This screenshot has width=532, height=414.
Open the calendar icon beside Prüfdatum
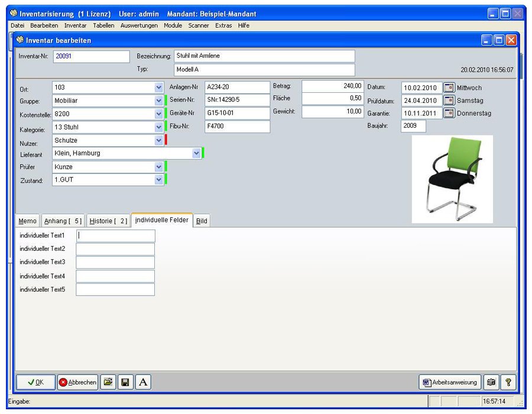click(x=449, y=100)
